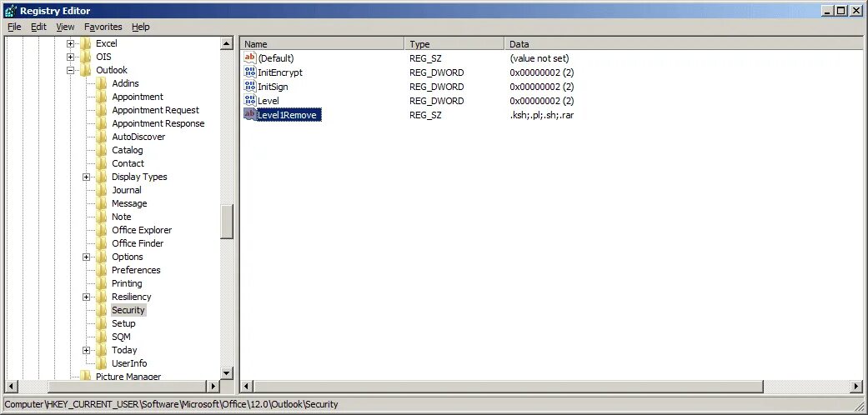Screen dimensions: 868x415
Task: Click the OIS folder icon
Action: point(86,57)
